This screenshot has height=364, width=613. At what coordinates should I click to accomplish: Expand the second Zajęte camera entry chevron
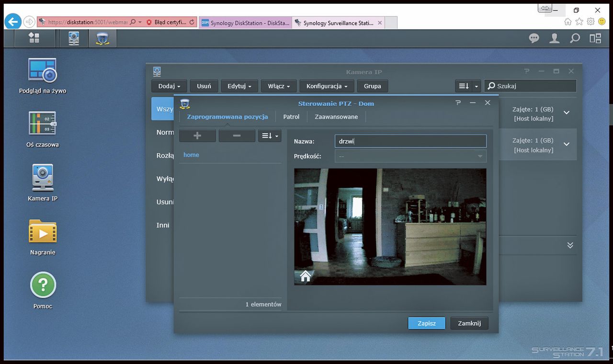point(567,144)
